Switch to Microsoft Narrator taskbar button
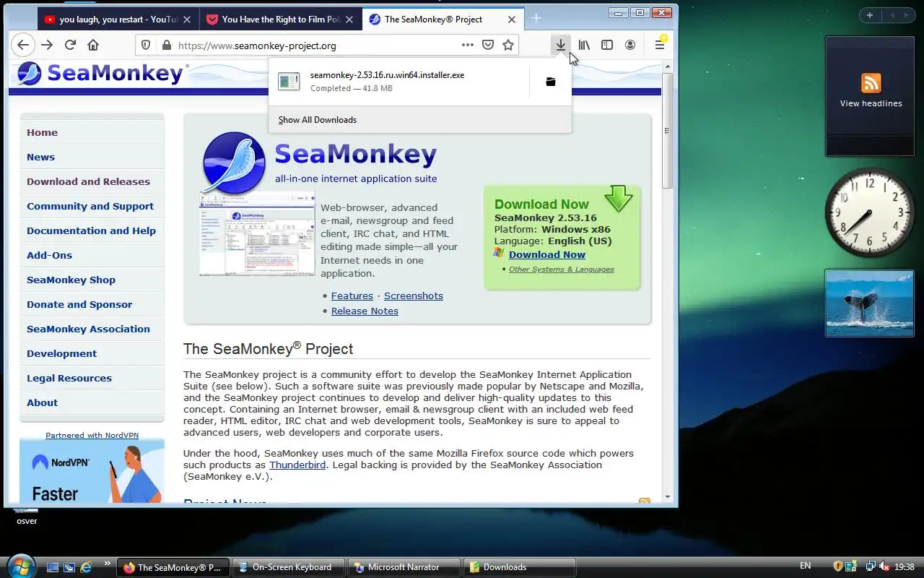 [404, 567]
